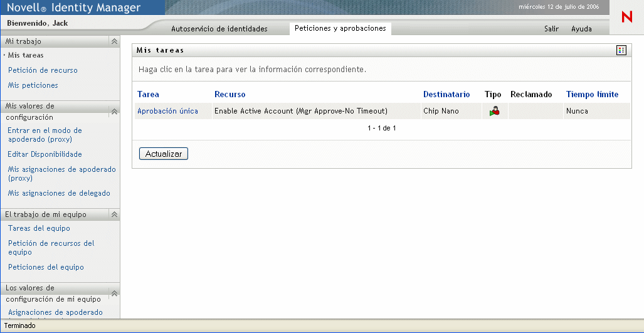The height and width of the screenshot is (333, 644).
Task: Collapse Mis valores de configuración section
Action: (115, 112)
